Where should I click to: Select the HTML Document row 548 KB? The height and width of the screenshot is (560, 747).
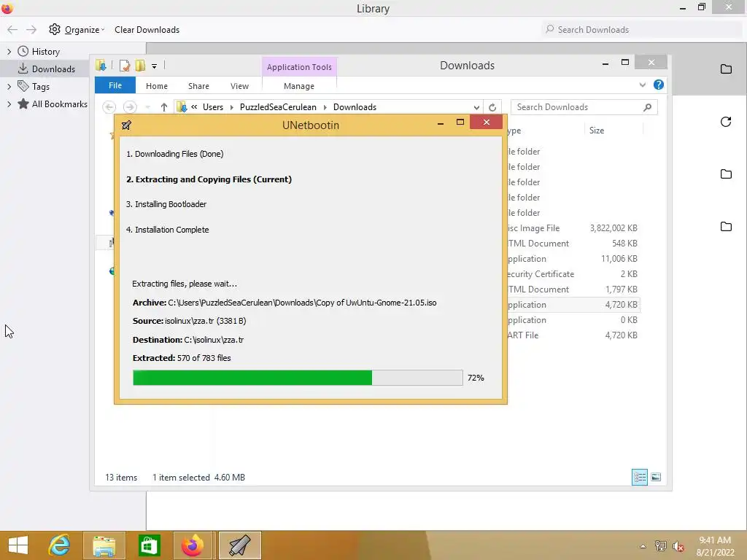click(x=573, y=244)
